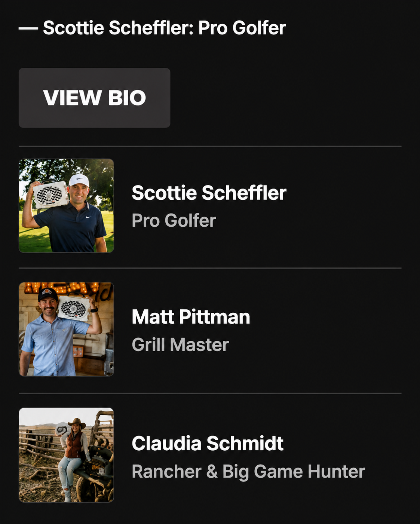
Task: Select Scottie Scheffler's thumbnail photo
Action: [x=67, y=206]
